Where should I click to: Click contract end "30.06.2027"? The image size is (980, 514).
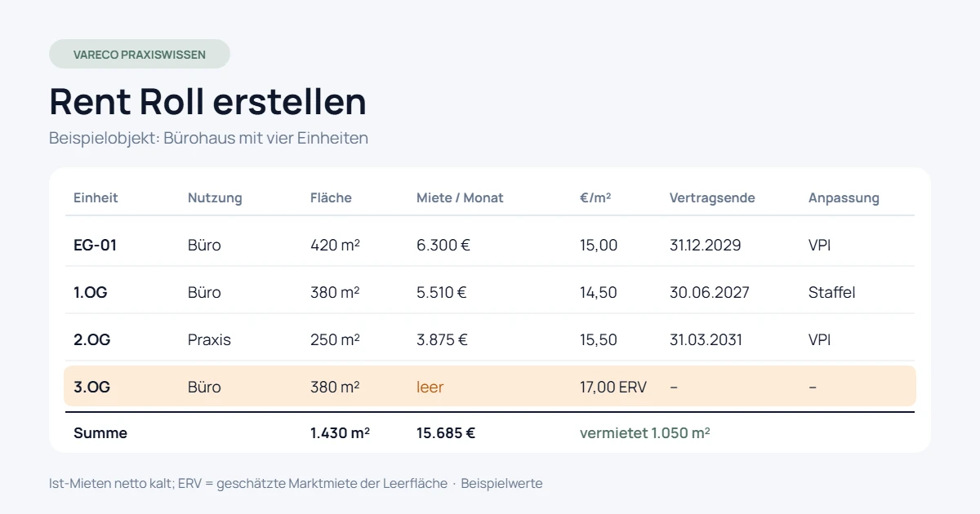(x=710, y=292)
